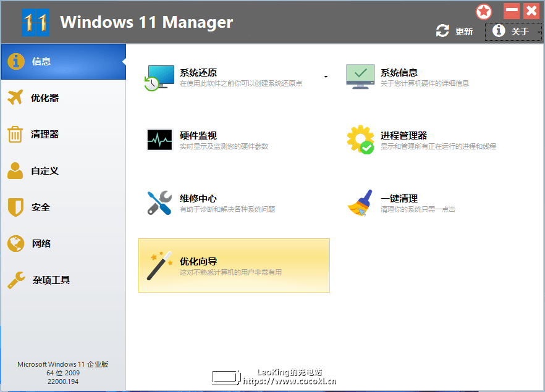Minimize the Windows 11 Manager window
The image size is (545, 392).
click(x=512, y=11)
